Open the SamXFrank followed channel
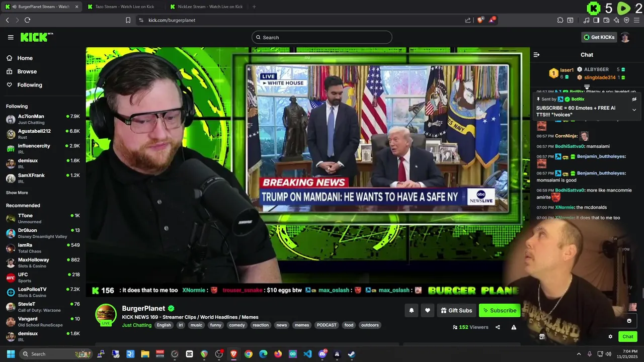This screenshot has width=644, height=362. [43, 178]
